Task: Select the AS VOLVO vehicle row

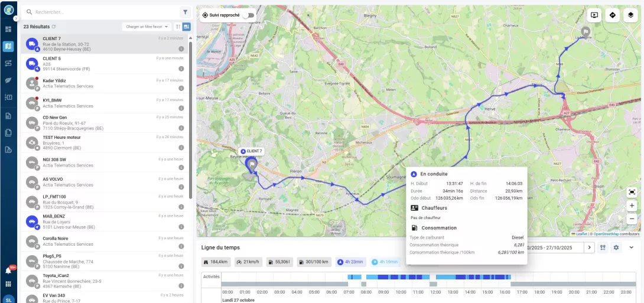Action: 105,182
